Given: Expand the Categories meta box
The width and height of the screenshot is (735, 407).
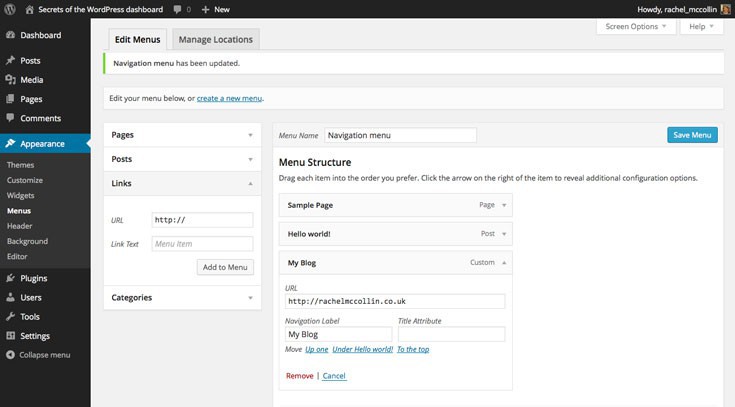Looking at the screenshot, I should (250, 298).
